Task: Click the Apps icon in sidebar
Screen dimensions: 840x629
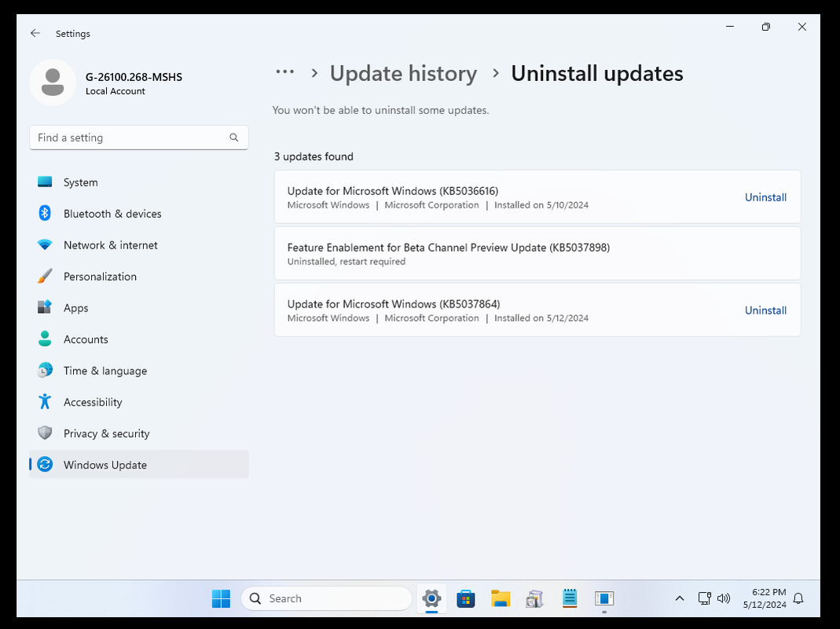Action: point(45,307)
